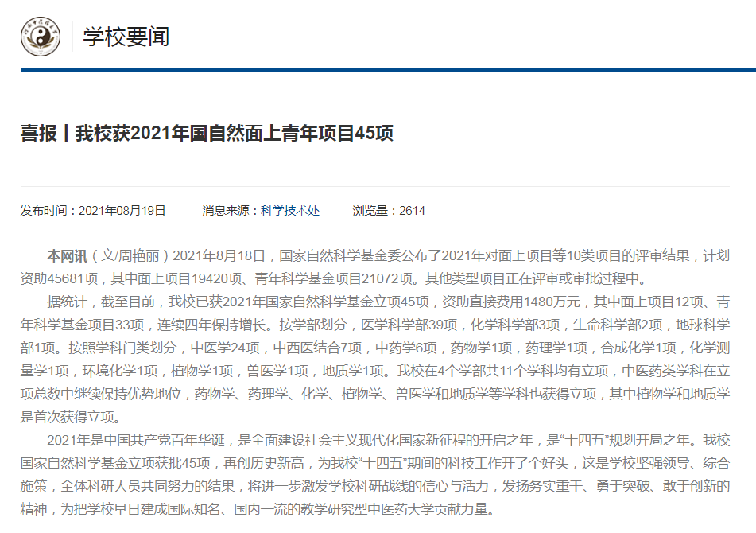Click the article title about 2021年国自然项目45项
Screen dimensions: 756x533
[x=207, y=133]
